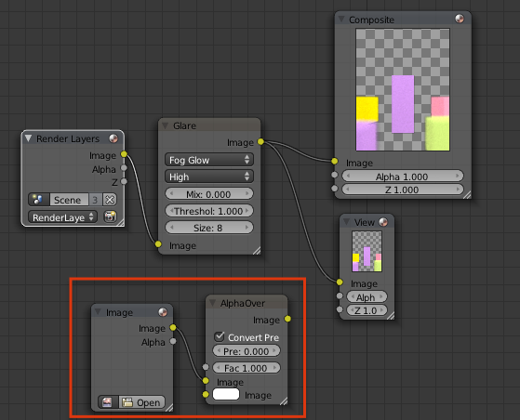
Task: Browse image datablock icon in Image node
Action: [x=108, y=402]
